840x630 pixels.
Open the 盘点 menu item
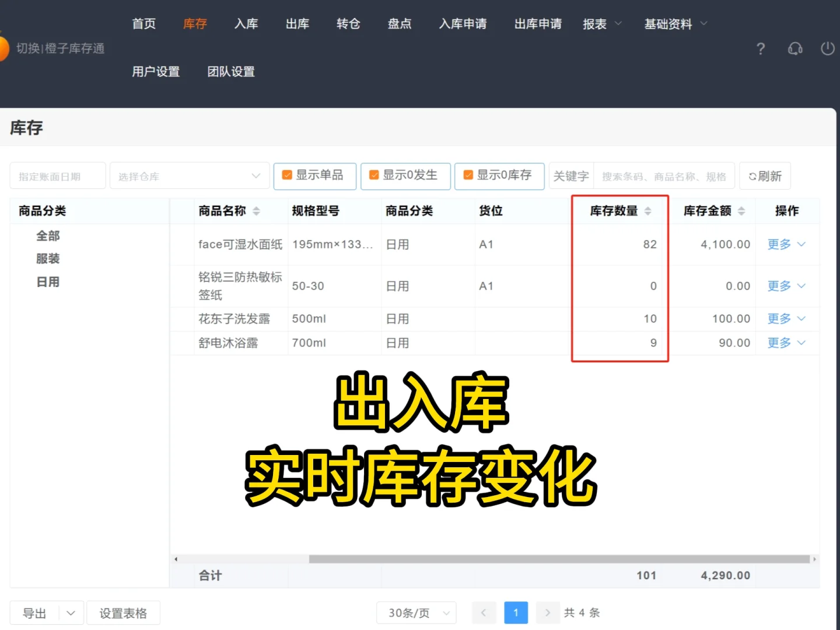pyautogui.click(x=399, y=24)
